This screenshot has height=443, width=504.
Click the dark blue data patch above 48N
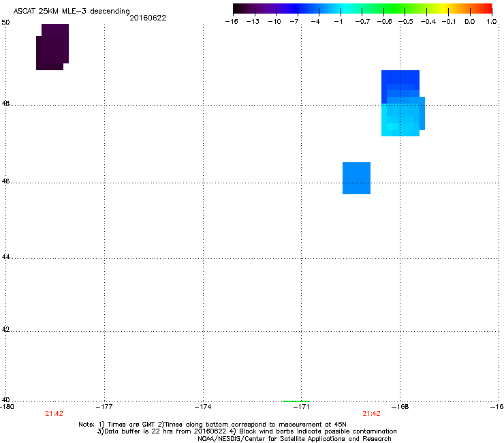pyautogui.click(x=400, y=83)
